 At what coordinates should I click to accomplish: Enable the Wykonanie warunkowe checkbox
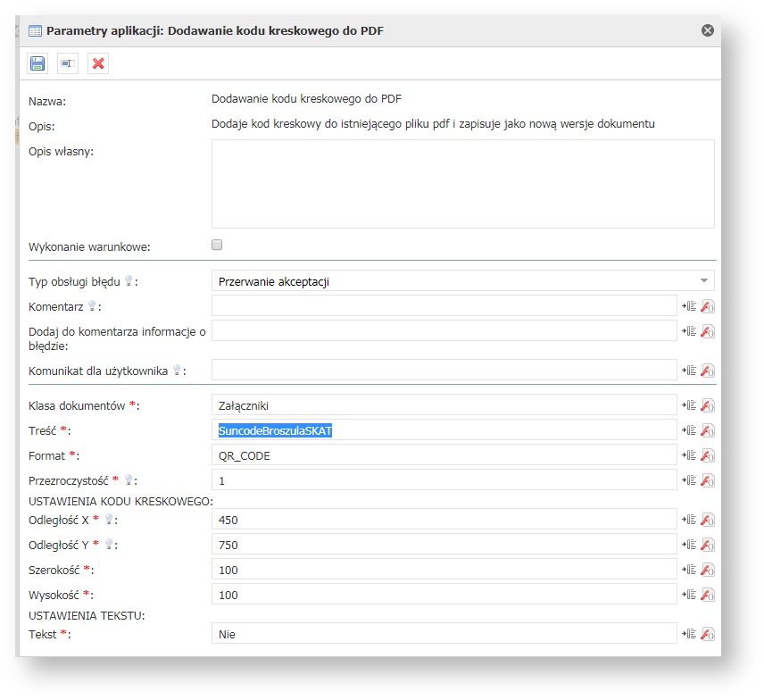click(217, 245)
